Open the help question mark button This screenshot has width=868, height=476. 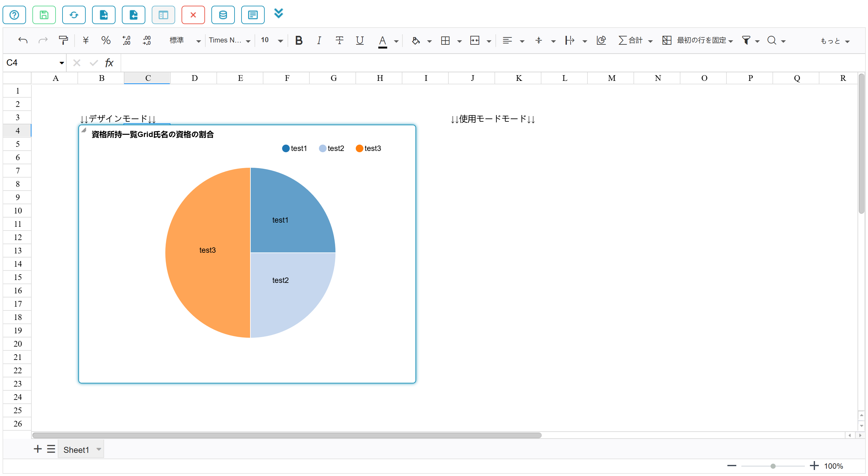(x=14, y=15)
